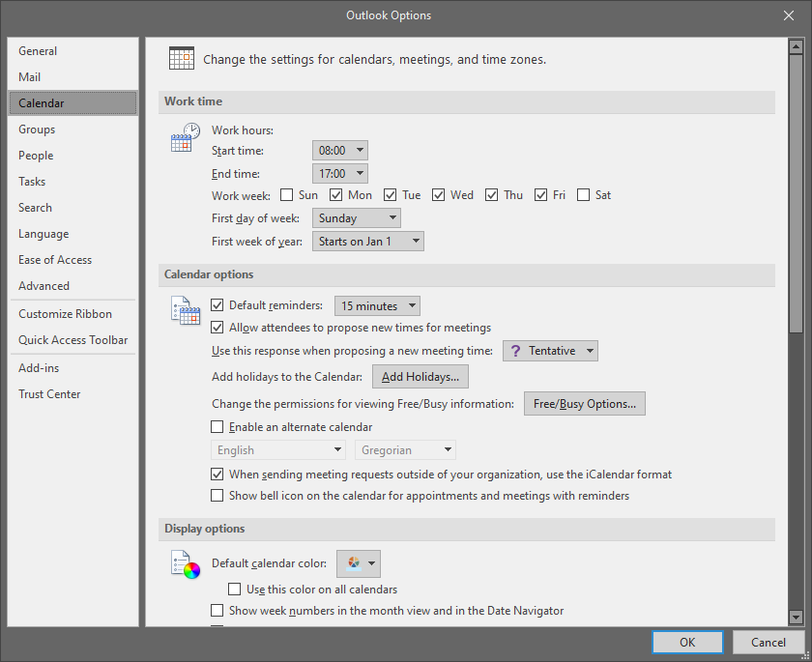Open the First day of week dropdown
The width and height of the screenshot is (812, 662).
357,217
